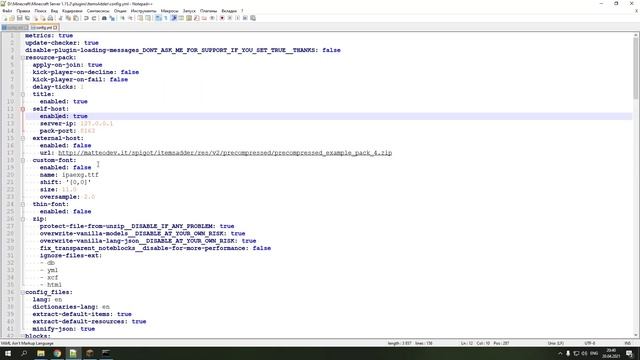Click the Cut scissors toolbar icon
Viewport: 640px width, 360px height.
coord(60,18)
